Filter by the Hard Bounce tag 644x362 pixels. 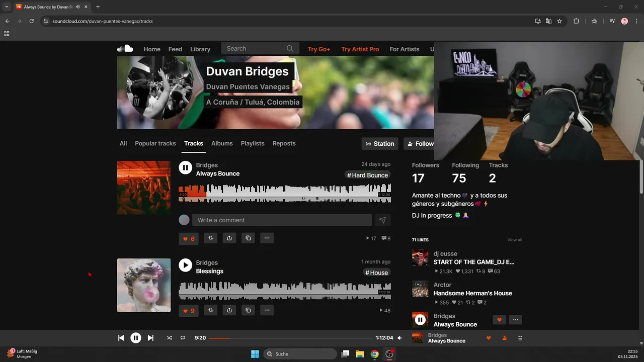[367, 175]
